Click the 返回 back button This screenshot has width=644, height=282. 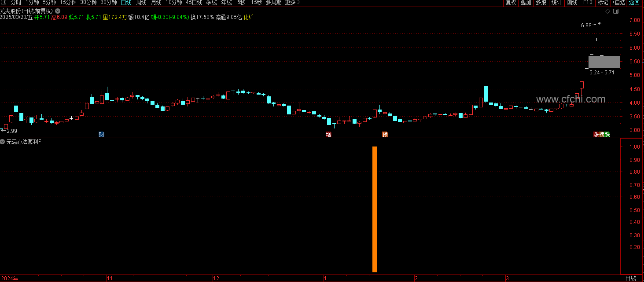tap(634, 3)
